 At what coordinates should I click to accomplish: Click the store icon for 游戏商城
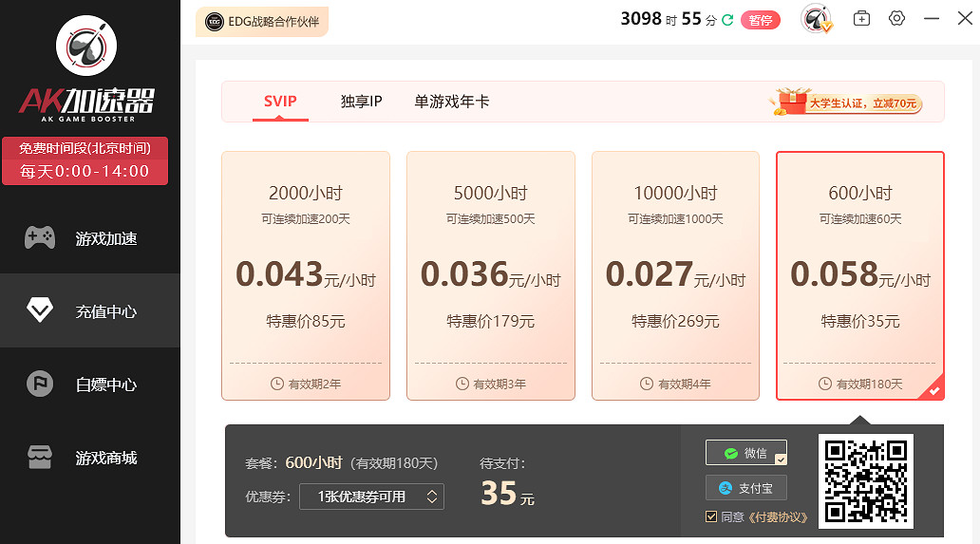click(x=40, y=458)
